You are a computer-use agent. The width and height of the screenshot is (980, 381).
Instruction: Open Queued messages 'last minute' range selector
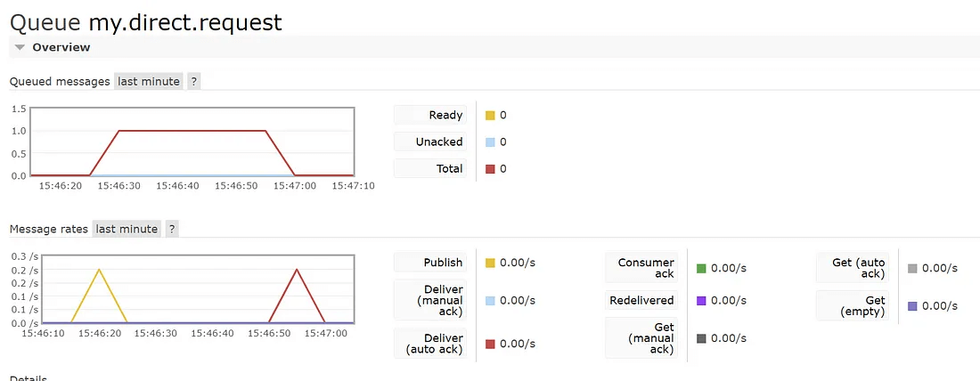(149, 81)
